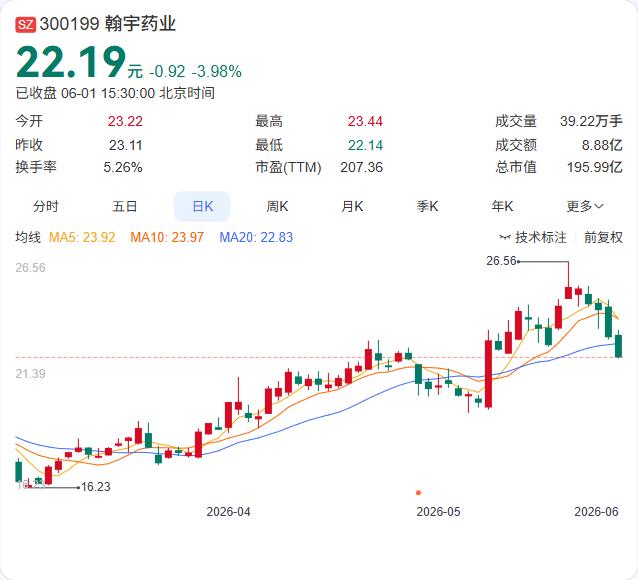Open the 周K weekly chart tab

point(277,206)
